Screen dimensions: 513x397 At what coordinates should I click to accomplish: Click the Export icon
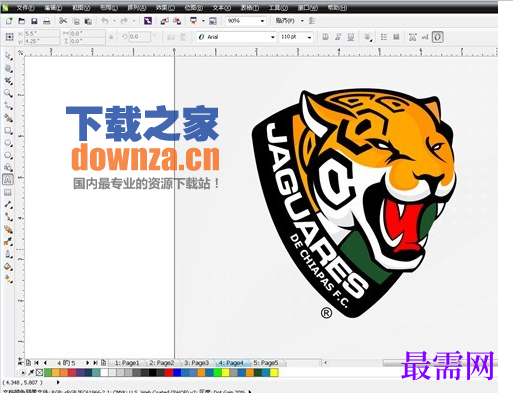click(x=177, y=21)
